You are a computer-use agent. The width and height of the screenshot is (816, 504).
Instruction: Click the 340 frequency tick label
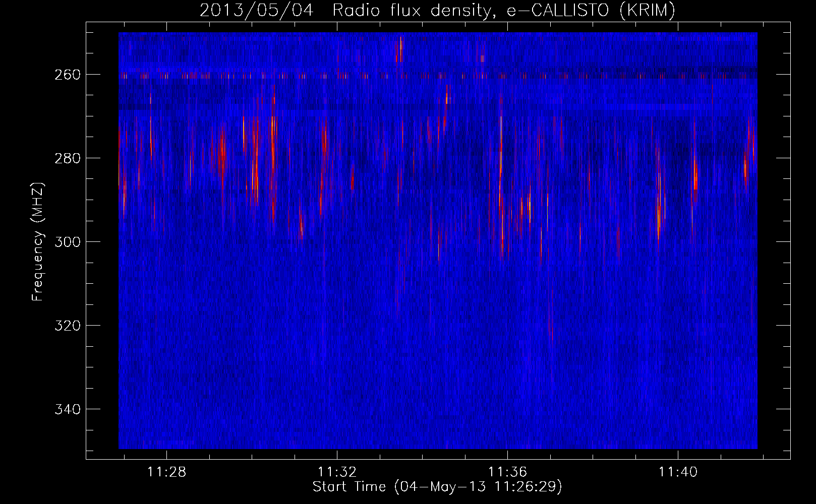click(67, 409)
